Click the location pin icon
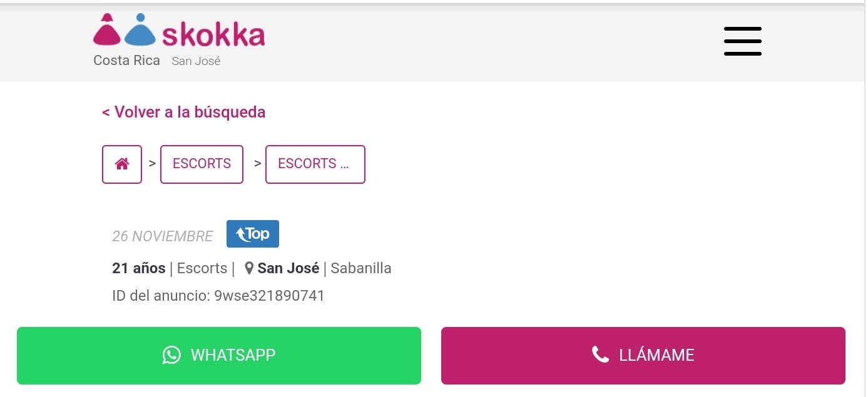Image resolution: width=868 pixels, height=397 pixels. (249, 268)
